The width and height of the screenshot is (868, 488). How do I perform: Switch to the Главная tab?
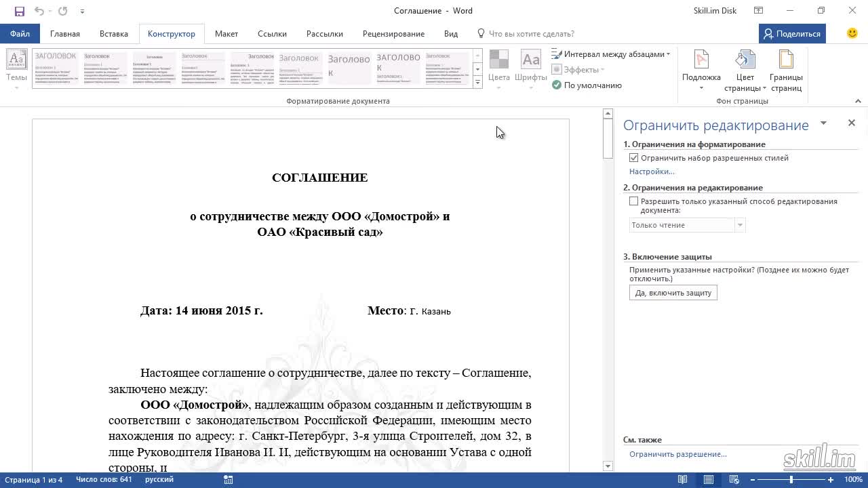65,34
